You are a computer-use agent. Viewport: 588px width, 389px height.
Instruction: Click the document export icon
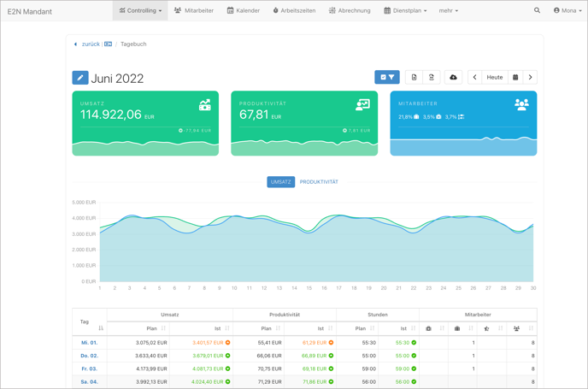(414, 77)
